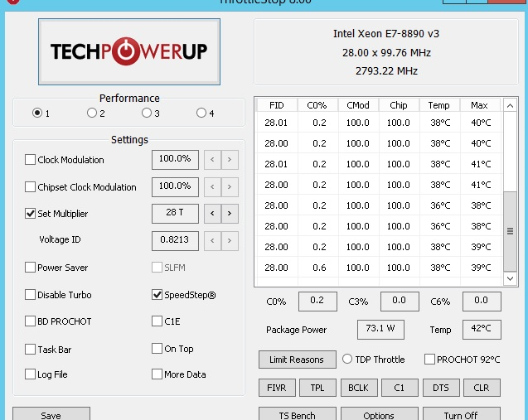528x420 pixels.
Task: Open the Limit Reasons window
Action: point(297,360)
